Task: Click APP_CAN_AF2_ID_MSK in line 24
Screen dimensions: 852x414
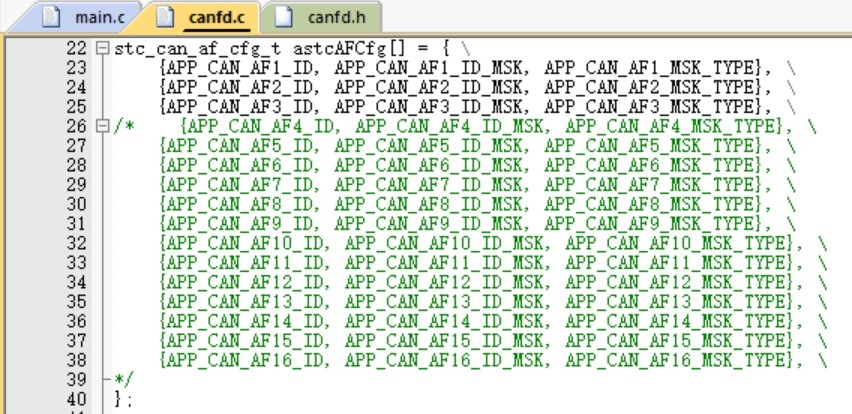Action: tap(428, 87)
